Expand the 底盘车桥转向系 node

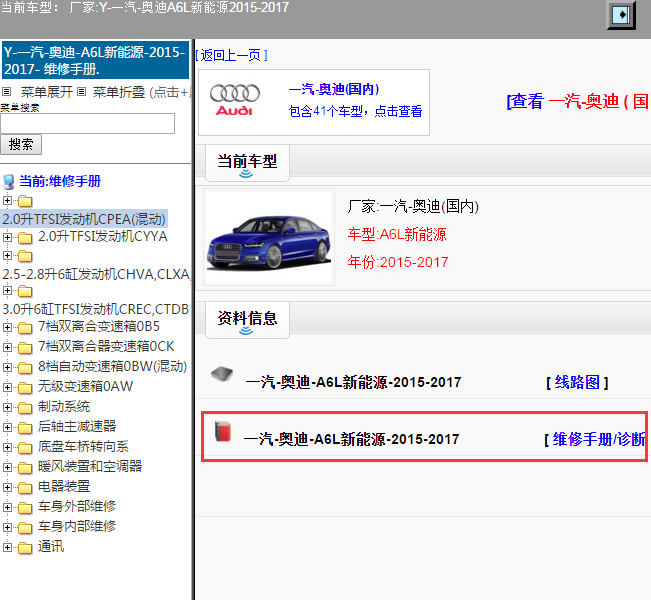click(7, 447)
